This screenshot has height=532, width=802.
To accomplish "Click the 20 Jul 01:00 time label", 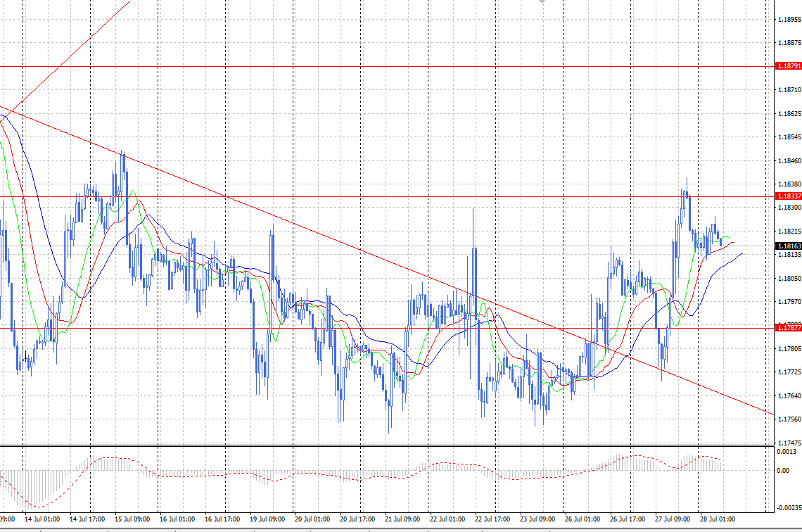I will tap(312, 519).
